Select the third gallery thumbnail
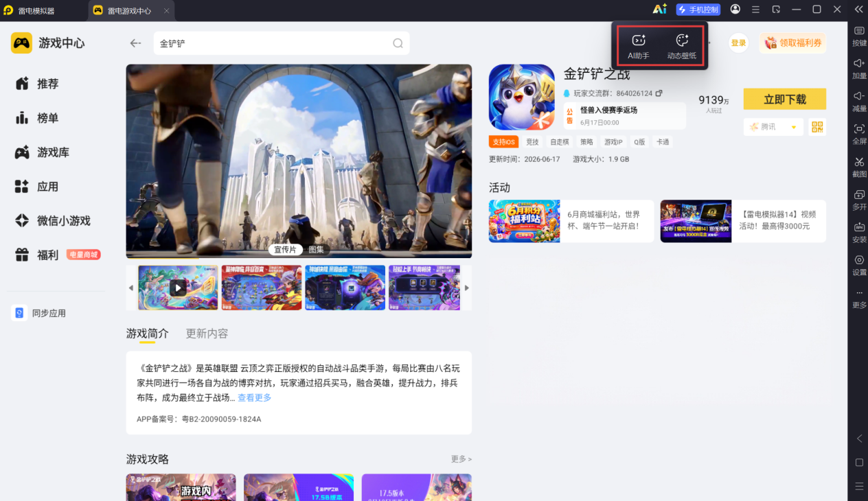The width and height of the screenshot is (868, 501). 345,288
